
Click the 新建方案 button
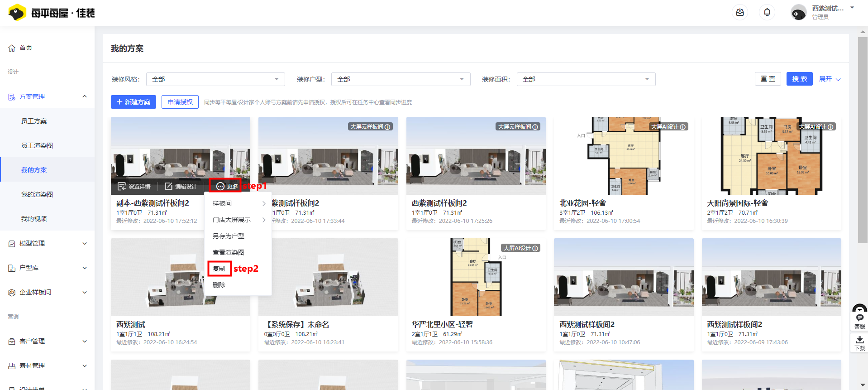[x=134, y=102]
